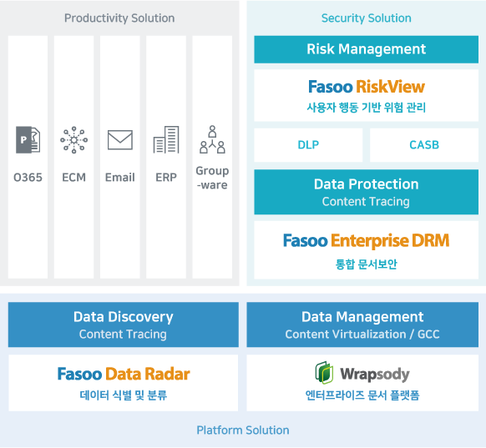Select the ECM network hub icon
Screen dimensions: 486x448
tap(73, 139)
